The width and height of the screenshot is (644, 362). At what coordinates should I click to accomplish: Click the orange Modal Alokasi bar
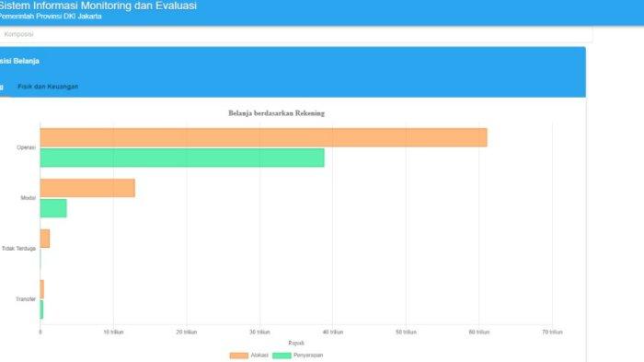pos(87,188)
